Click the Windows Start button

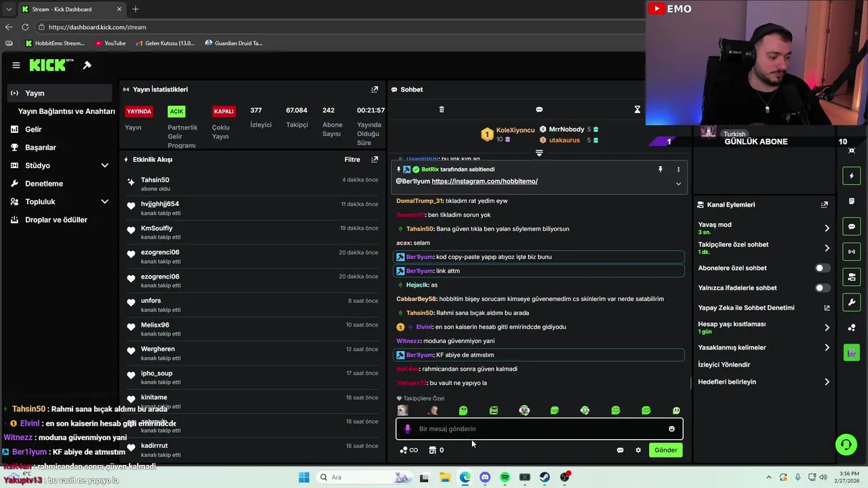pos(304,477)
